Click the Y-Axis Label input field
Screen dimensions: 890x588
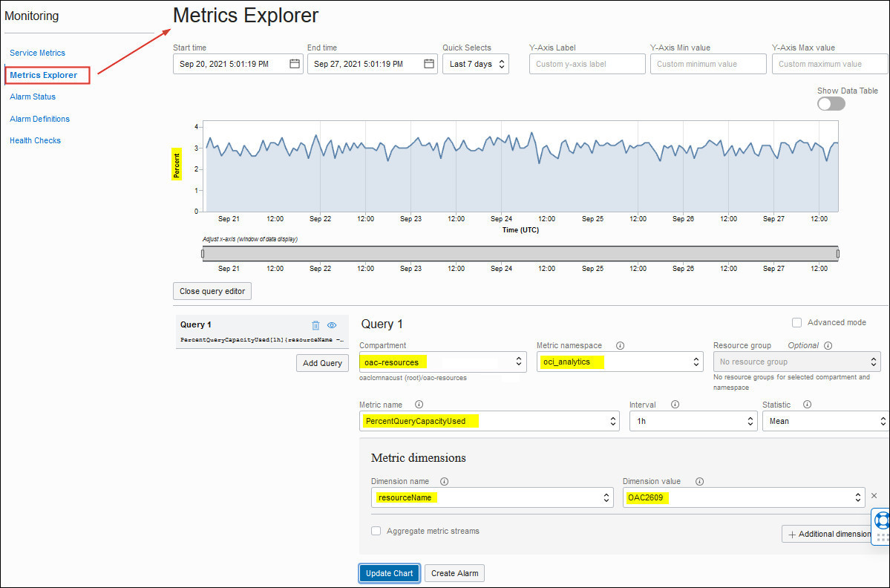pyautogui.click(x=586, y=64)
